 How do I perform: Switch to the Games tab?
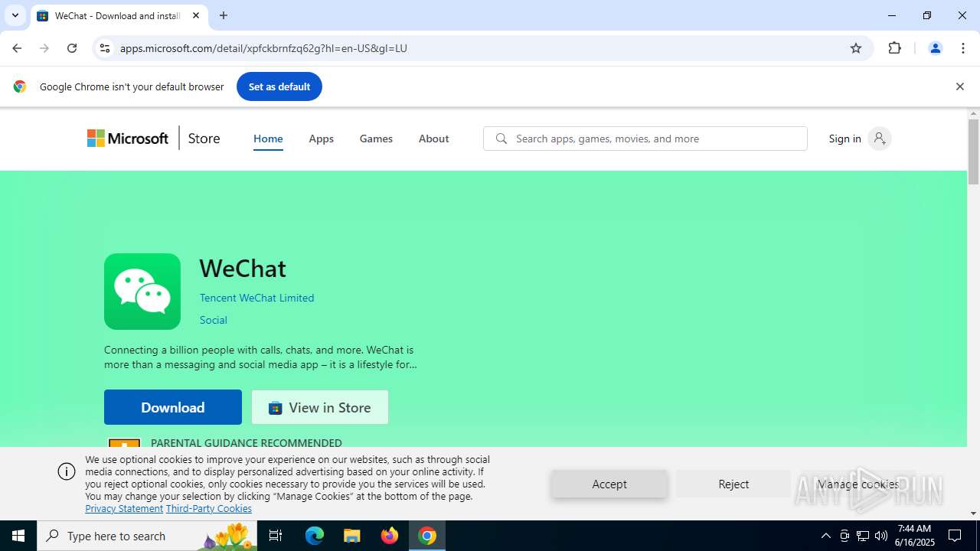376,139
